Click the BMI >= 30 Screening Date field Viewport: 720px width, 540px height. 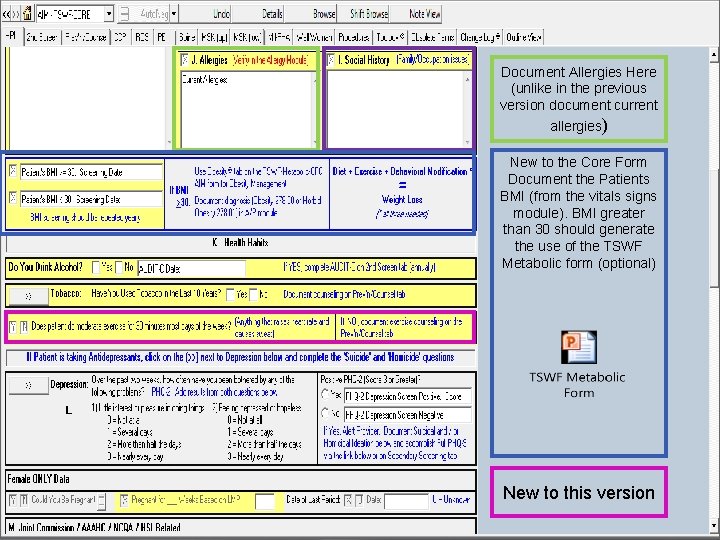(x=91, y=172)
